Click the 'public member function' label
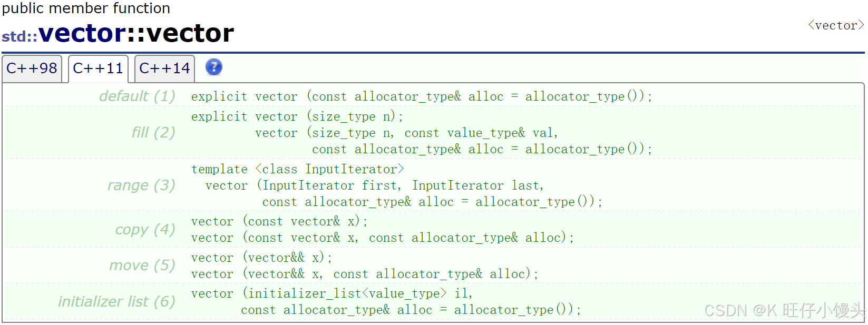The height and width of the screenshot is (325, 868). 86,8
